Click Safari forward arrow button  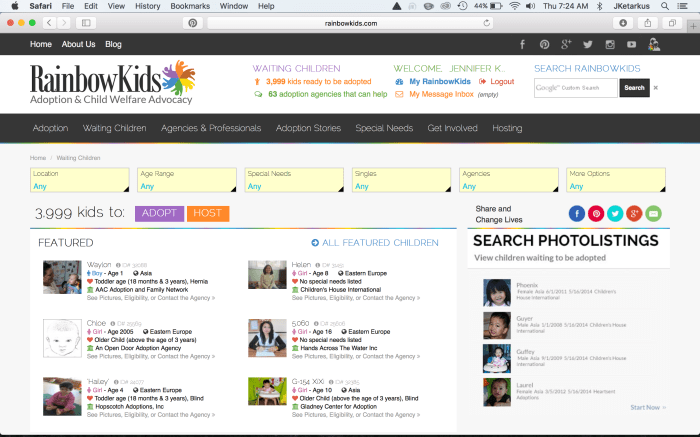[64, 23]
